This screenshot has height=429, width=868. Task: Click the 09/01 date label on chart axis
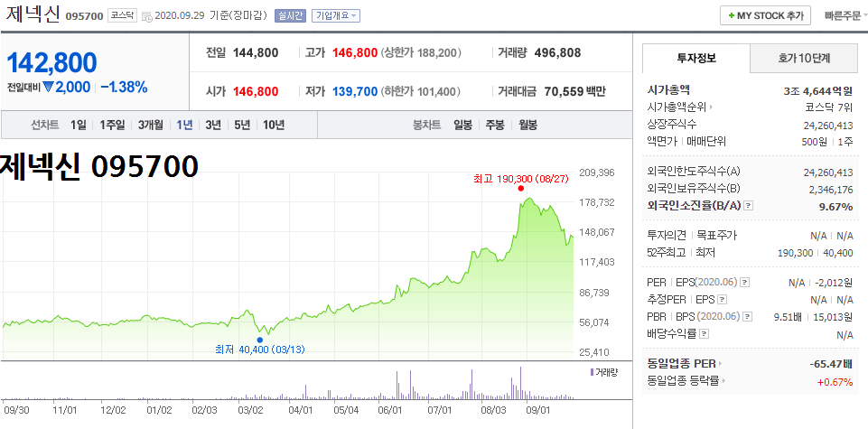click(x=539, y=410)
